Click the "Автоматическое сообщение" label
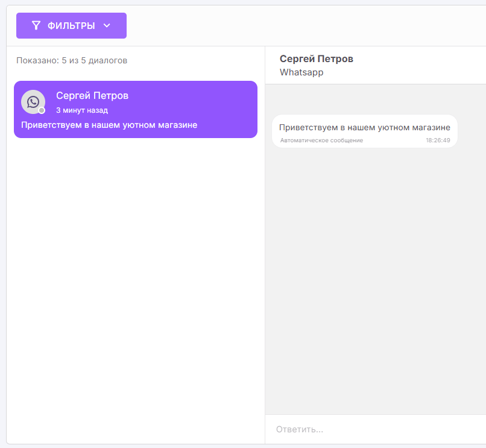The height and width of the screenshot is (448, 486). [x=321, y=140]
